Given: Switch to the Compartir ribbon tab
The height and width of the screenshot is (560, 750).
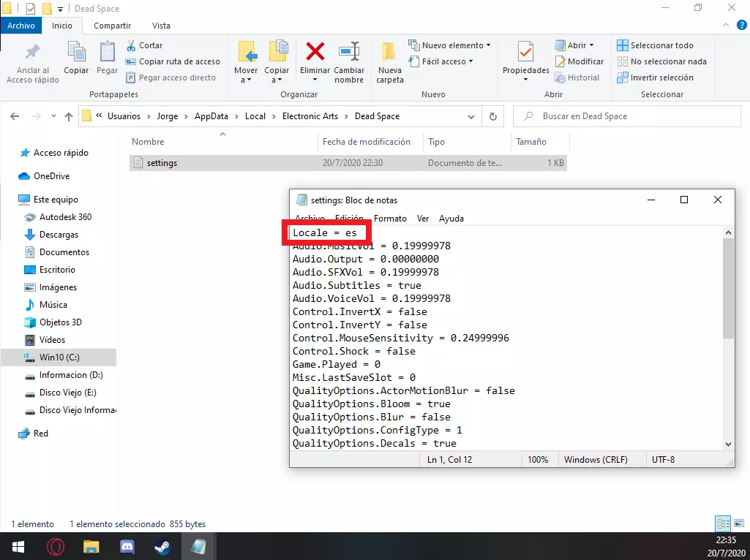Looking at the screenshot, I should (x=113, y=26).
